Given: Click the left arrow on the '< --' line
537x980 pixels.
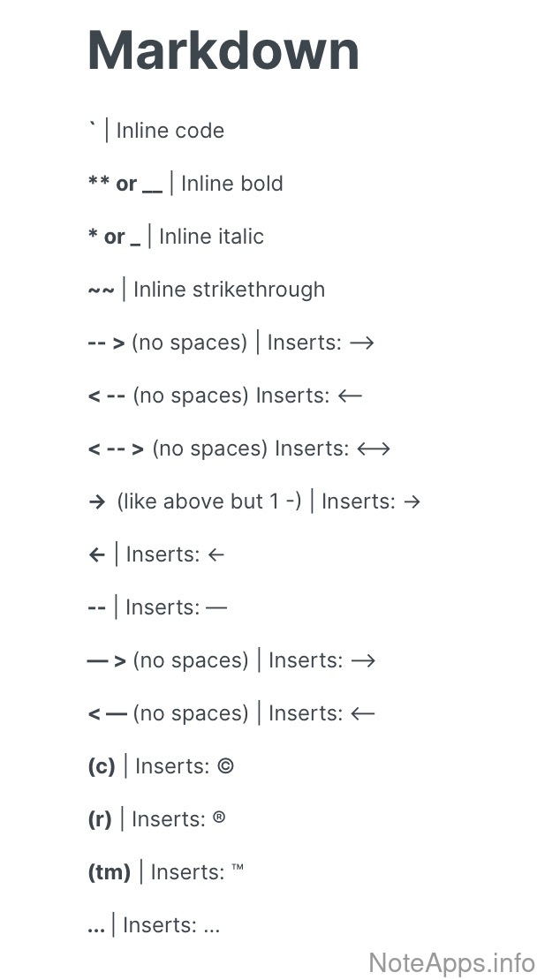Looking at the screenshot, I should 350,396.
